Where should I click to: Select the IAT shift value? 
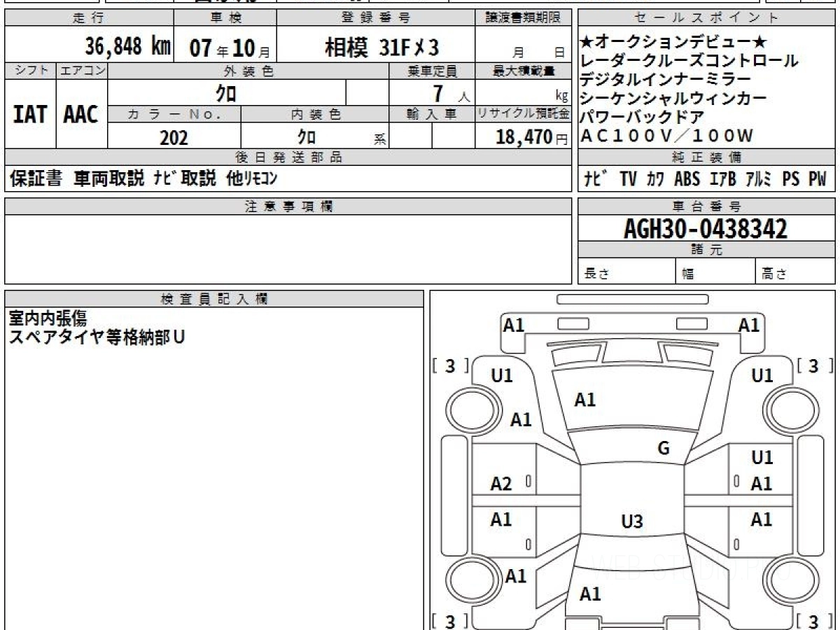[x=30, y=114]
